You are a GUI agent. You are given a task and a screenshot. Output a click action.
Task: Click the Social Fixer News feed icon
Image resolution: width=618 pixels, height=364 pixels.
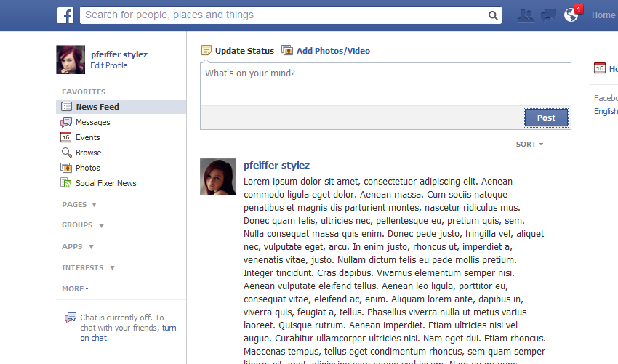pyautogui.click(x=66, y=183)
